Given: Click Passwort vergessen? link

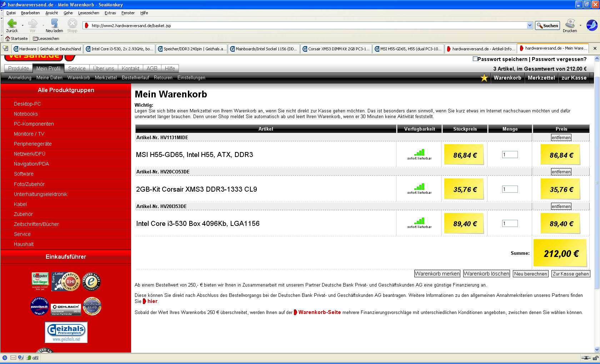Looking at the screenshot, I should (x=559, y=59).
